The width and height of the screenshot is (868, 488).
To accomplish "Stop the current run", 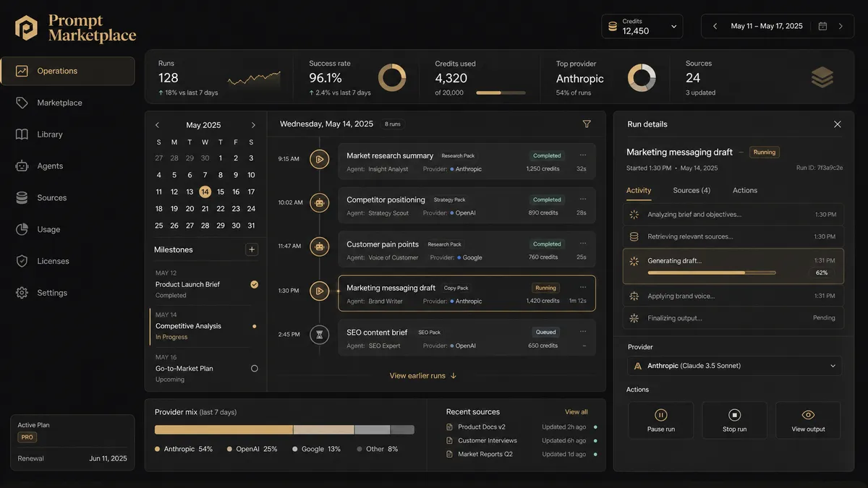I will pyautogui.click(x=734, y=420).
